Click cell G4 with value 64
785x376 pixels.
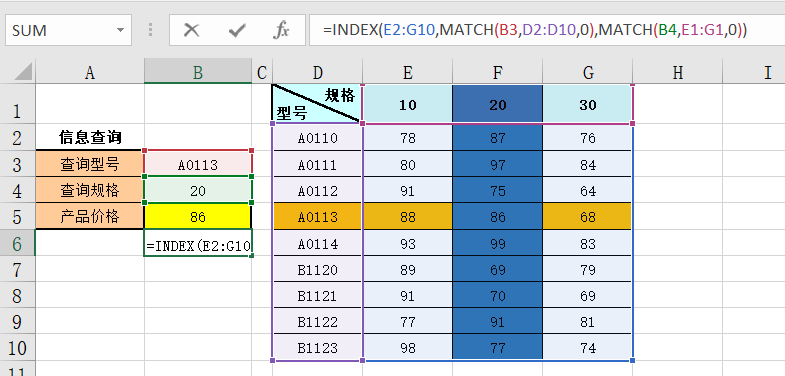pos(588,190)
